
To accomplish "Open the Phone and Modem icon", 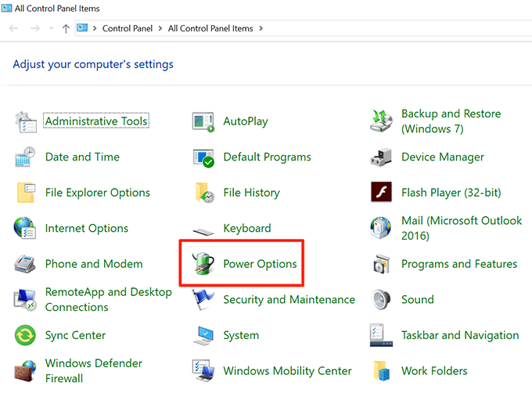I will click(x=25, y=264).
